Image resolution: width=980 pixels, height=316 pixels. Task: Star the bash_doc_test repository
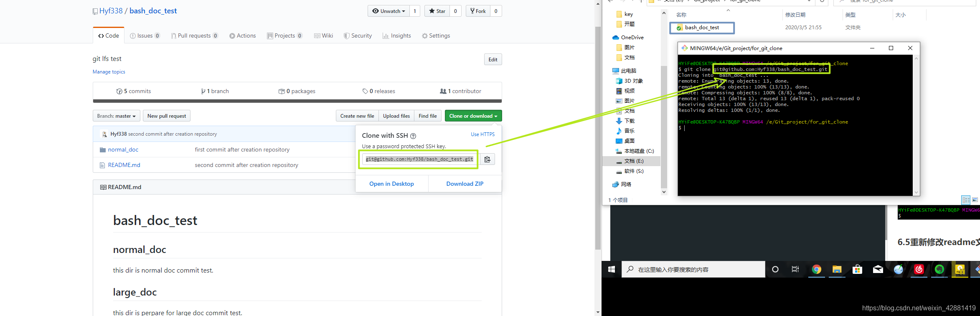pyautogui.click(x=437, y=11)
